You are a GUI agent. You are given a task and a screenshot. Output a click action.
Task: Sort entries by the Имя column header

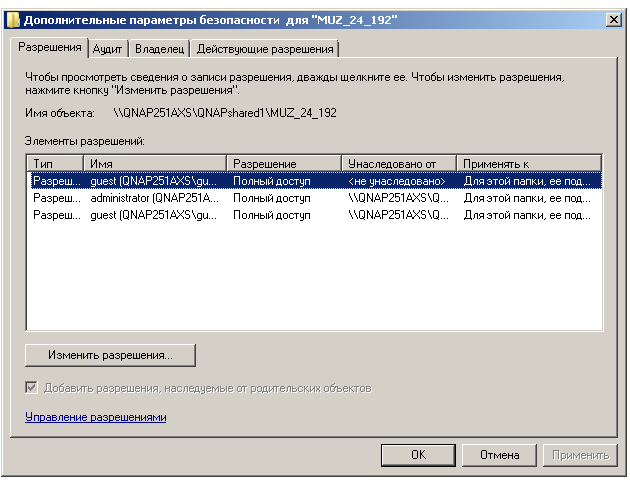point(155,163)
